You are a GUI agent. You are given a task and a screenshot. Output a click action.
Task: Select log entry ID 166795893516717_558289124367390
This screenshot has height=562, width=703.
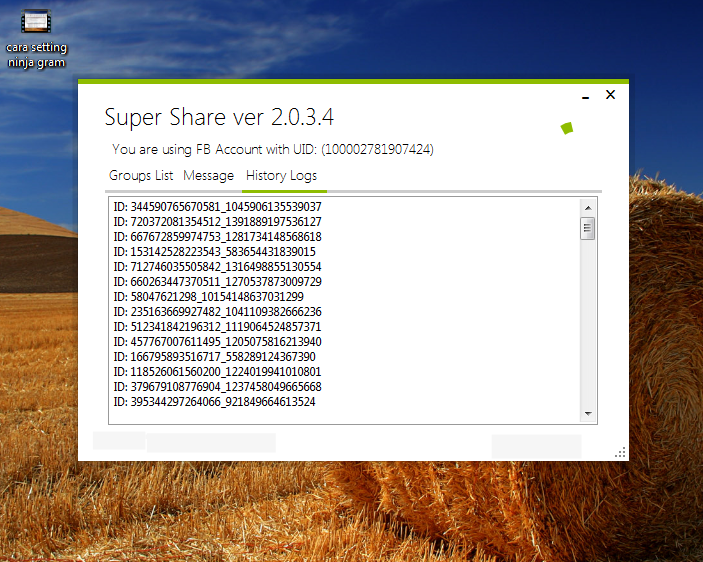click(x=214, y=357)
